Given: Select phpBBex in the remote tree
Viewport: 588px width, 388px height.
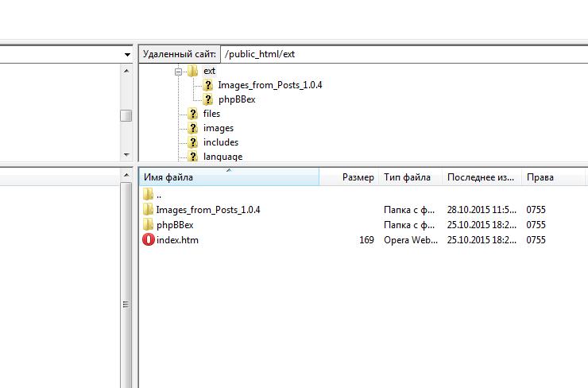Looking at the screenshot, I should (236, 99).
